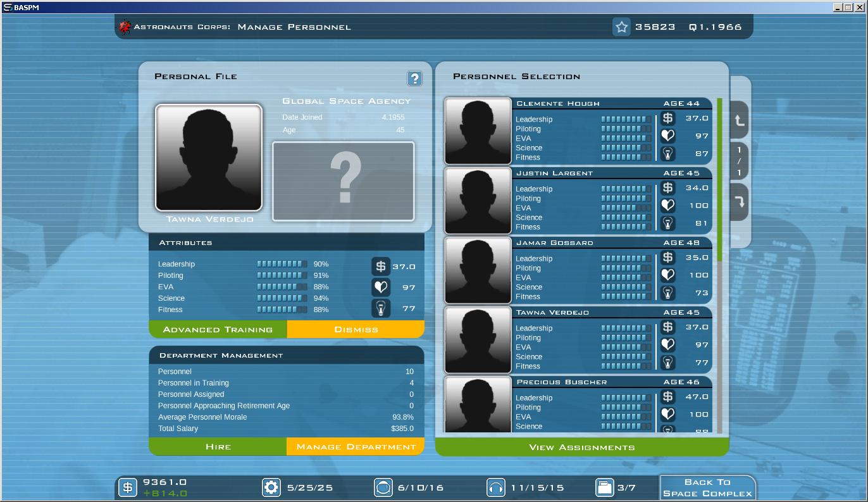Click the Date Joined row in Personal File
The image size is (868, 502).
pos(344,117)
